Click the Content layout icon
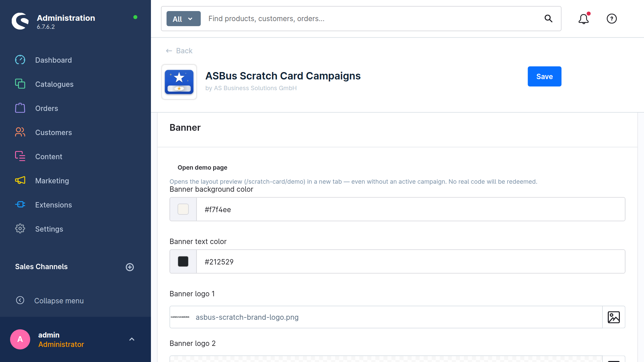The width and height of the screenshot is (644, 362). (20, 156)
